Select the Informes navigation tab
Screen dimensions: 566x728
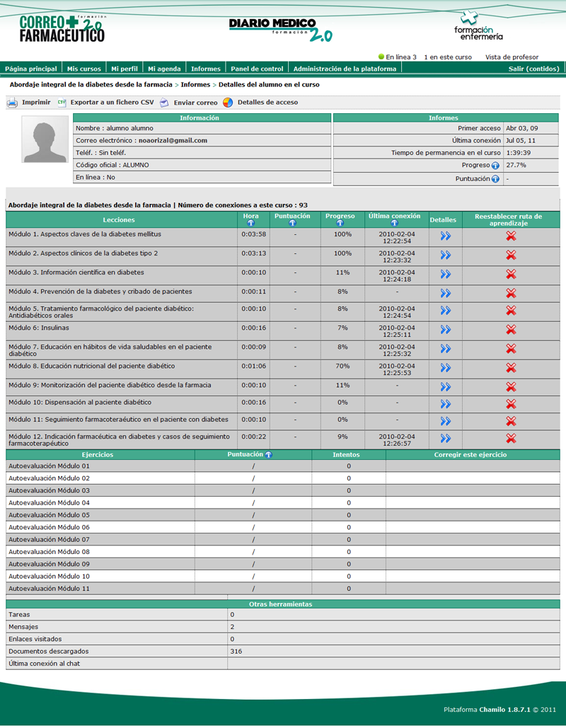point(206,69)
